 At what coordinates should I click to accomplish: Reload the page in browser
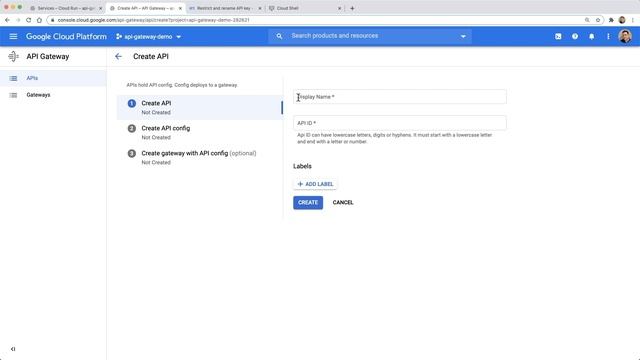(29, 20)
